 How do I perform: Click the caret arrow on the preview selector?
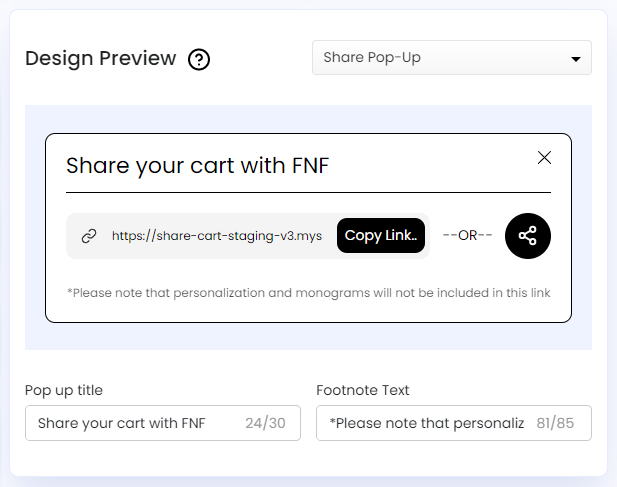point(575,59)
